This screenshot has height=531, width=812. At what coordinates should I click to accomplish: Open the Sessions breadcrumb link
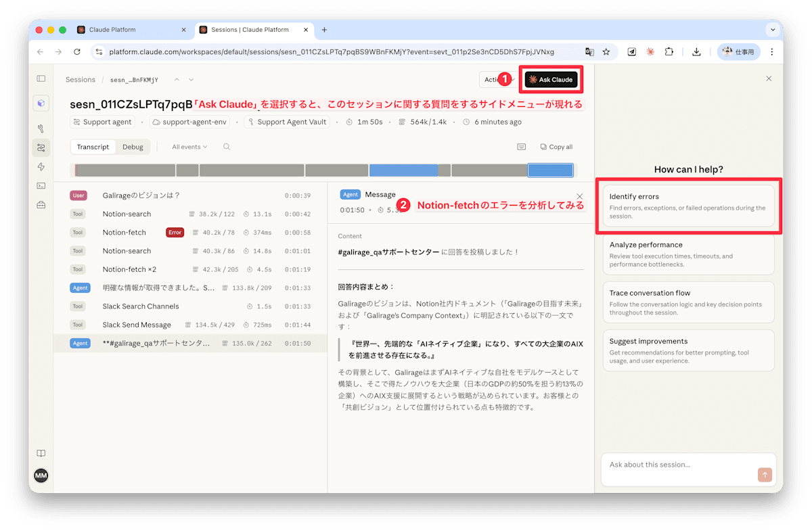(x=81, y=80)
